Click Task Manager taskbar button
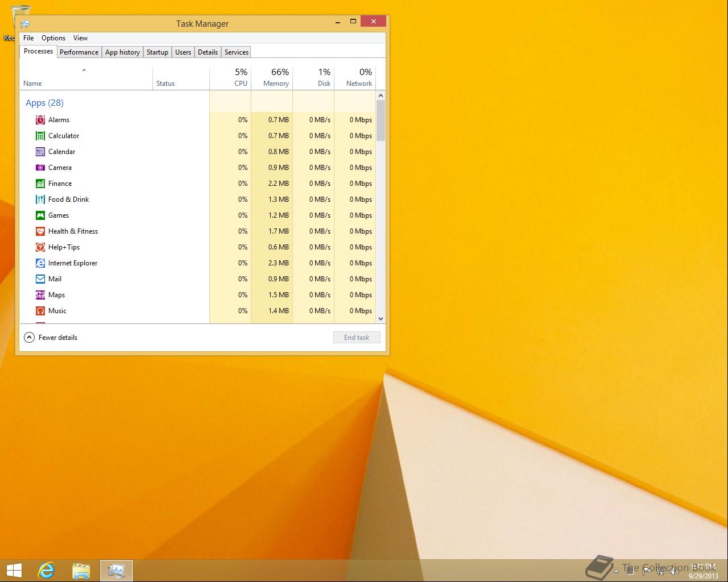728x582 pixels. coord(117,571)
